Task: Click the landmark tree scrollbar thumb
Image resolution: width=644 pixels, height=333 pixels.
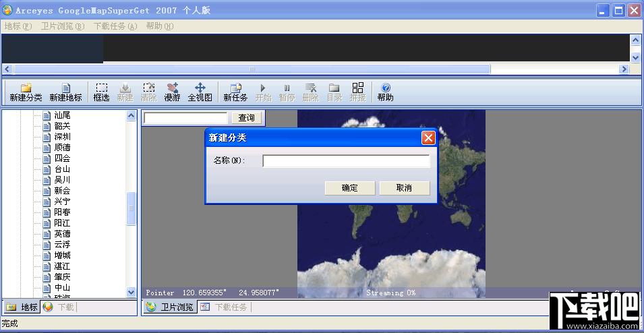Action: pos(131,208)
